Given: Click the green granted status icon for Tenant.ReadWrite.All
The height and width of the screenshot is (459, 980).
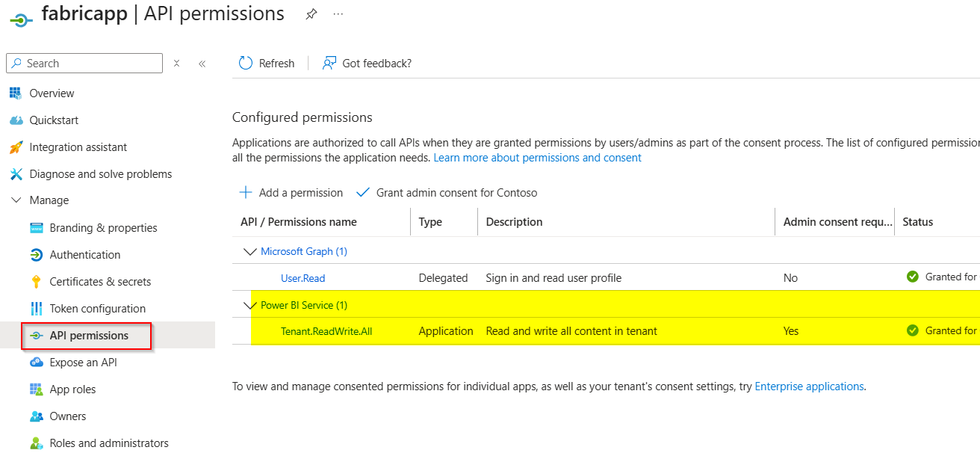Looking at the screenshot, I should pos(912,330).
